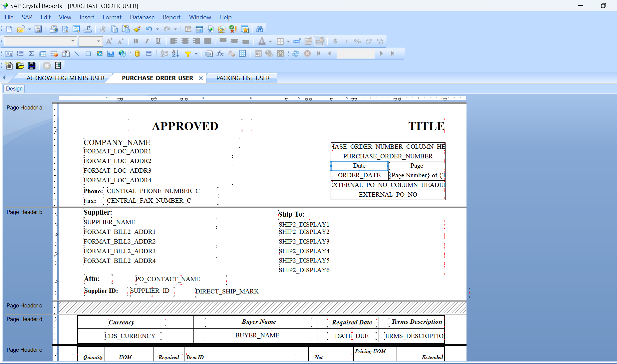The height and width of the screenshot is (364, 617).
Task: Open the File menu
Action: pos(9,17)
